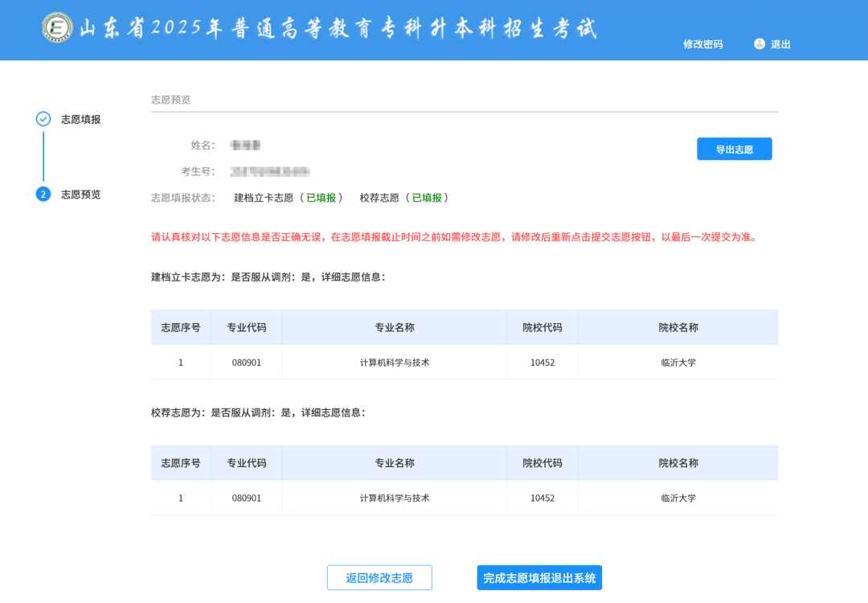Select the green 已填报 status of 校荐志愿
Viewport: 868px width, 603px height.
point(427,197)
